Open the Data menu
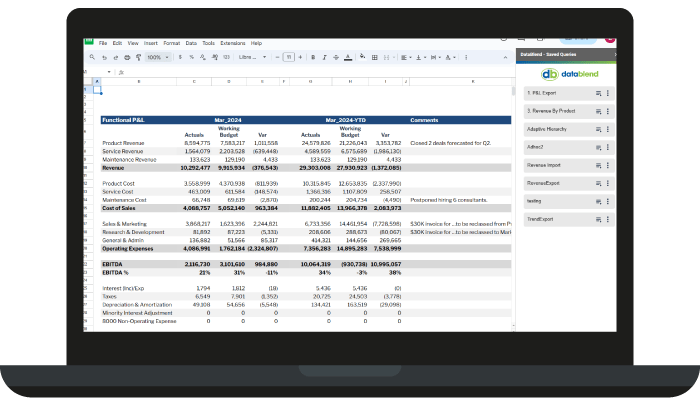The height and width of the screenshot is (400, 700). [191, 43]
